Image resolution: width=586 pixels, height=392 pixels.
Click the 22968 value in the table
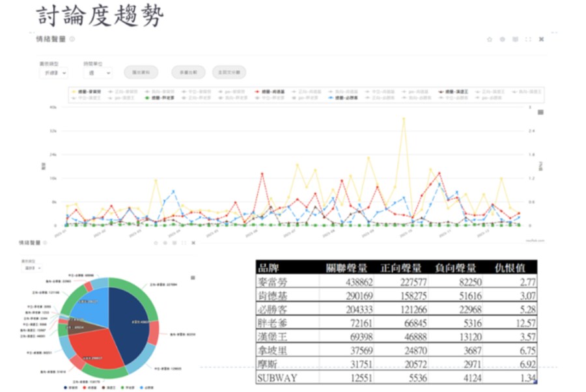pyautogui.click(x=471, y=309)
